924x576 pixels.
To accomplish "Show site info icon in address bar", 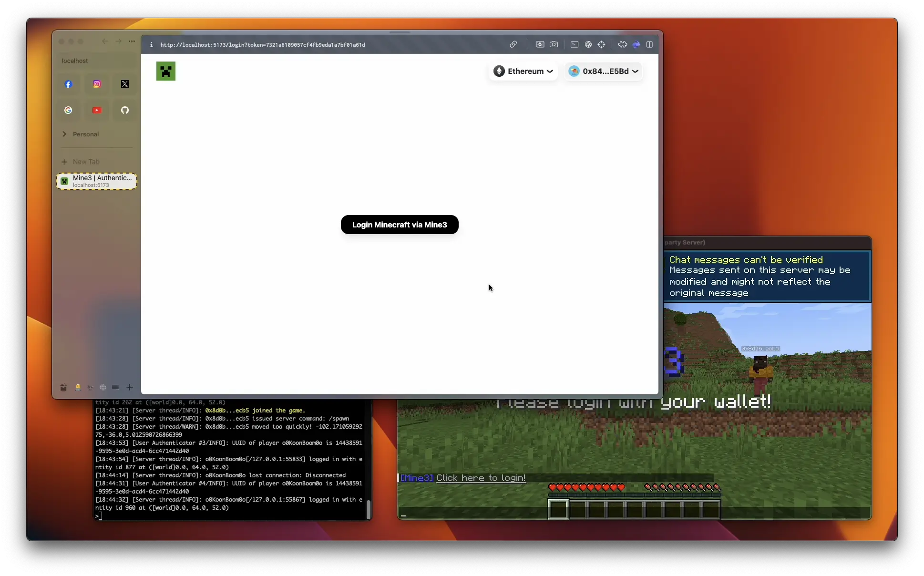I will click(x=152, y=45).
